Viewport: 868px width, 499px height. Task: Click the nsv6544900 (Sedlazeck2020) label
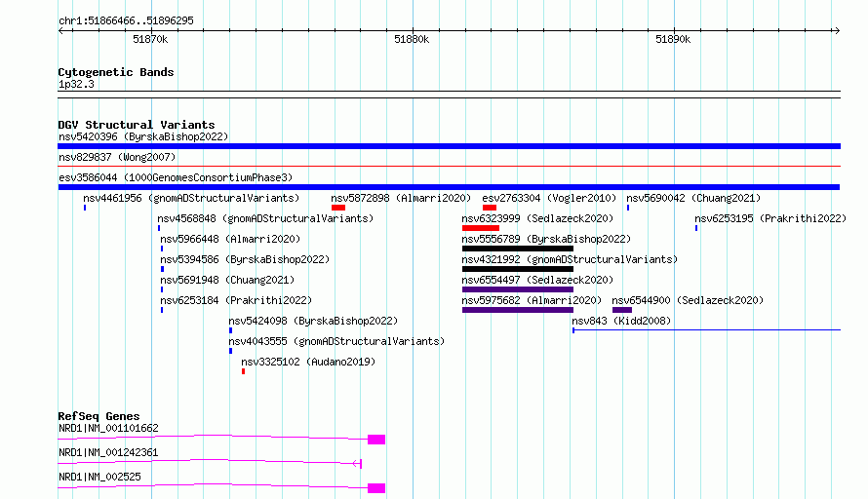click(688, 300)
